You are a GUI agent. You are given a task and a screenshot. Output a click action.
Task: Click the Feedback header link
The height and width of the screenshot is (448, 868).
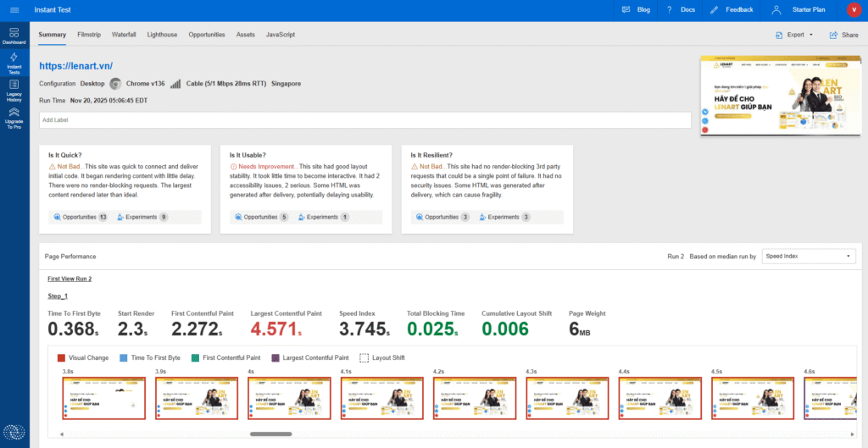tap(739, 10)
